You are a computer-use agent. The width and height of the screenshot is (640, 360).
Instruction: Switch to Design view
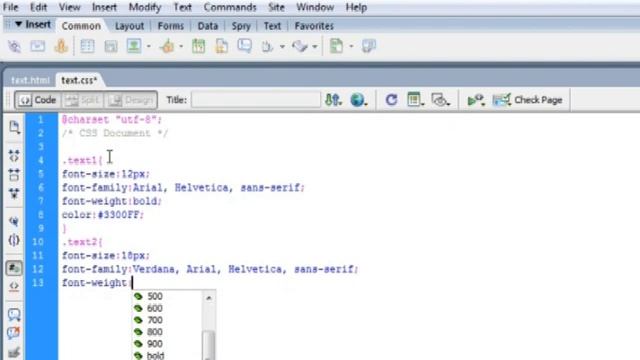click(x=131, y=100)
